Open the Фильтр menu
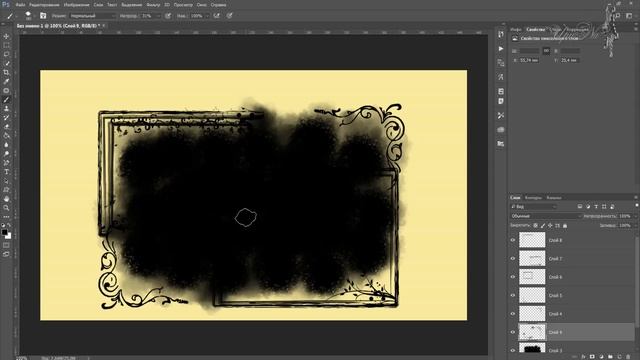Screen dimensions: 640x360 (x=153, y=5)
